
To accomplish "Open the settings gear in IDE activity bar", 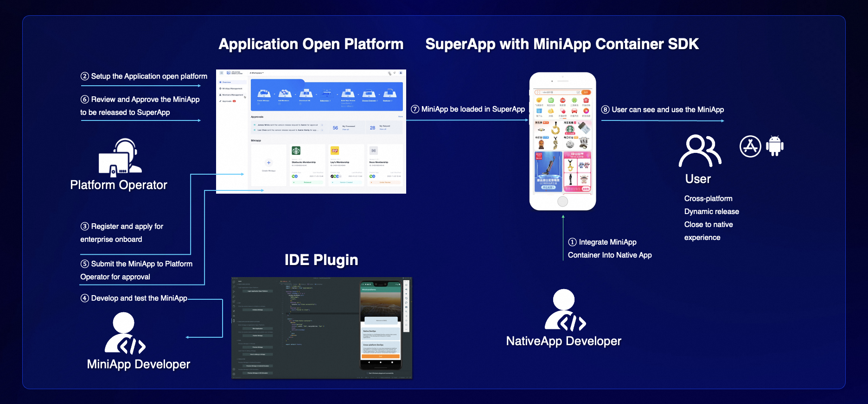I will (234, 374).
